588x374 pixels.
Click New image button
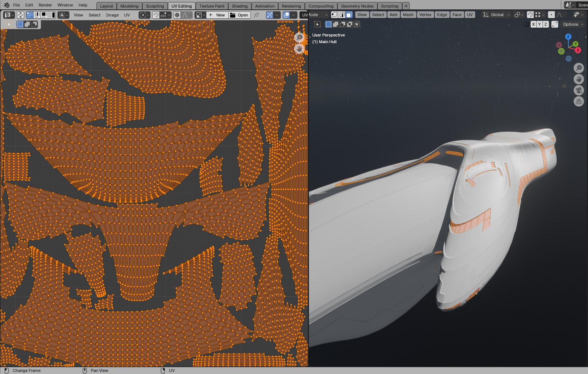pos(217,15)
